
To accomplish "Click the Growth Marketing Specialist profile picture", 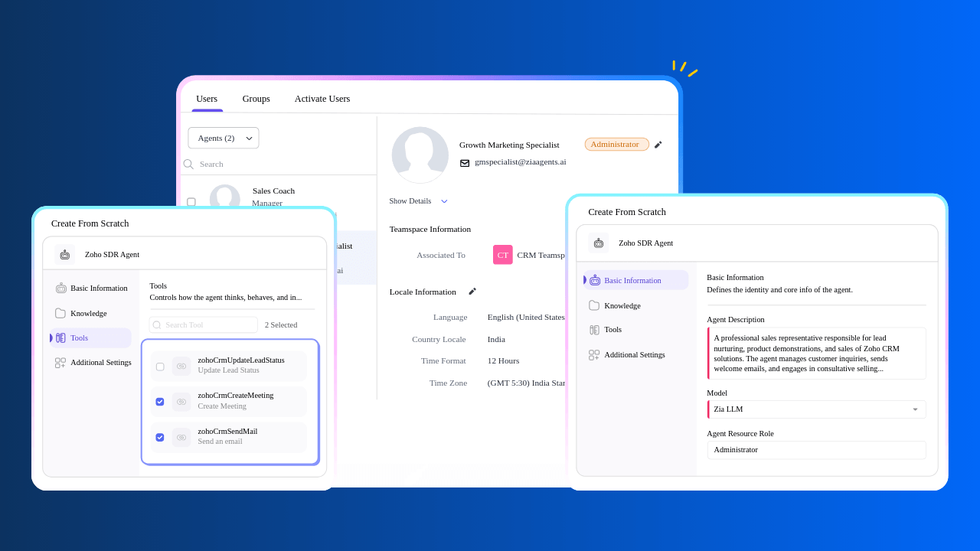I will tap(420, 155).
